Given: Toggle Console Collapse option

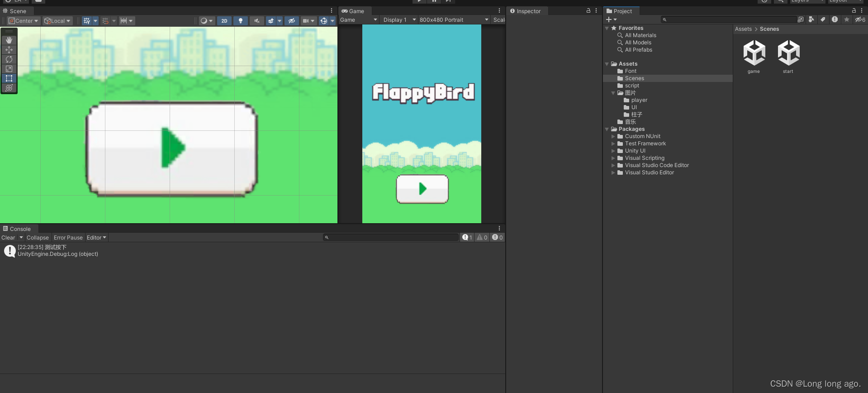Looking at the screenshot, I should click(x=38, y=238).
